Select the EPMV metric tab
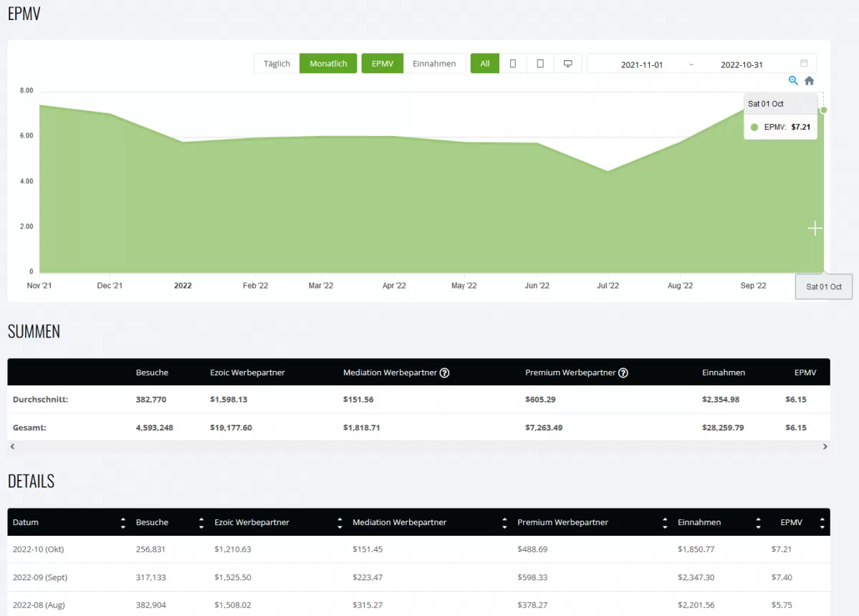Image resolution: width=859 pixels, height=616 pixels. pos(383,64)
